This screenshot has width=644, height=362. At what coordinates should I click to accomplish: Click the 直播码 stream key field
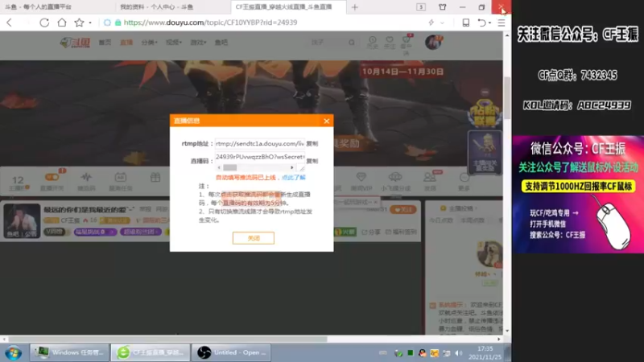pyautogui.click(x=259, y=157)
